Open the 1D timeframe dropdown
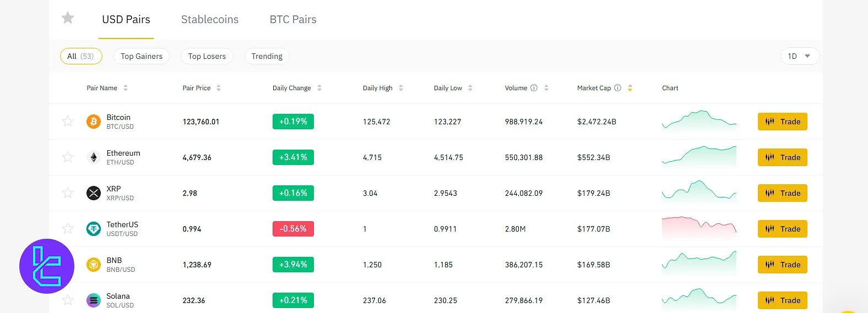Image resolution: width=868 pixels, height=313 pixels. (800, 56)
